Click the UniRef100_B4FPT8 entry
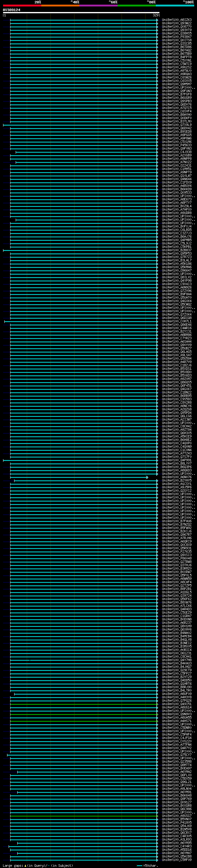 176,57
